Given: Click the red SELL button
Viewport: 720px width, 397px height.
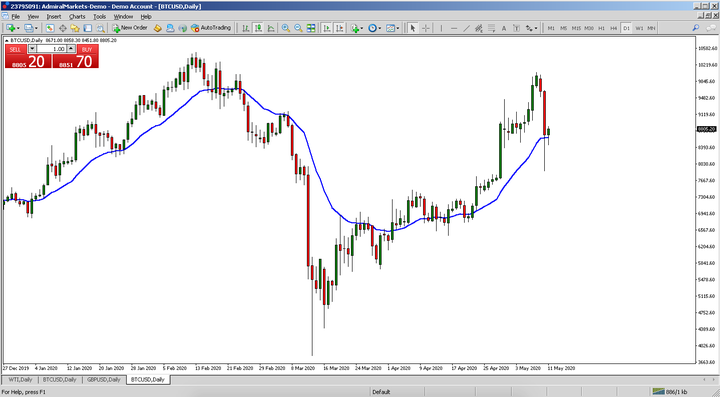Looking at the screenshot, I should tap(15, 49).
